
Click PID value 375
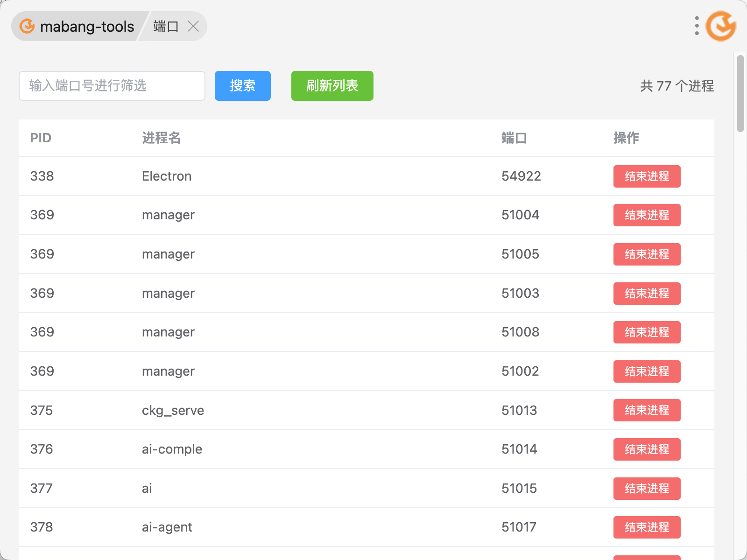coord(42,410)
